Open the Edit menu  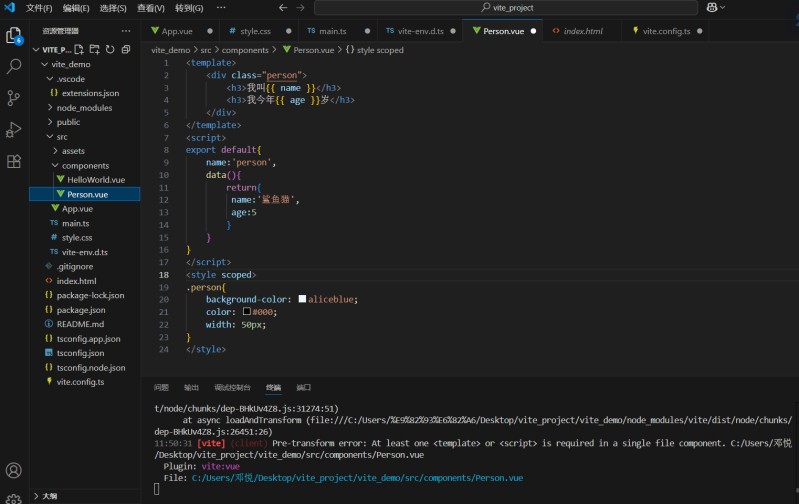point(76,8)
